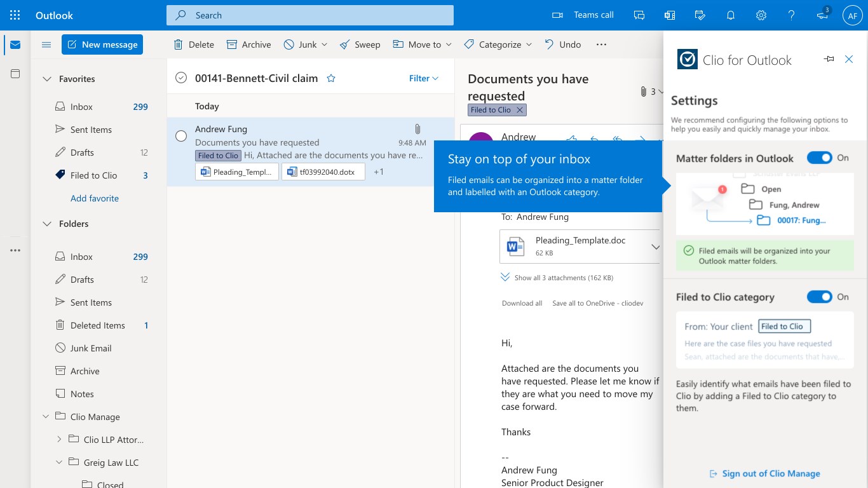Viewport: 868px width, 488px height.
Task: Collapse the Favorites section
Action: pos(46,79)
